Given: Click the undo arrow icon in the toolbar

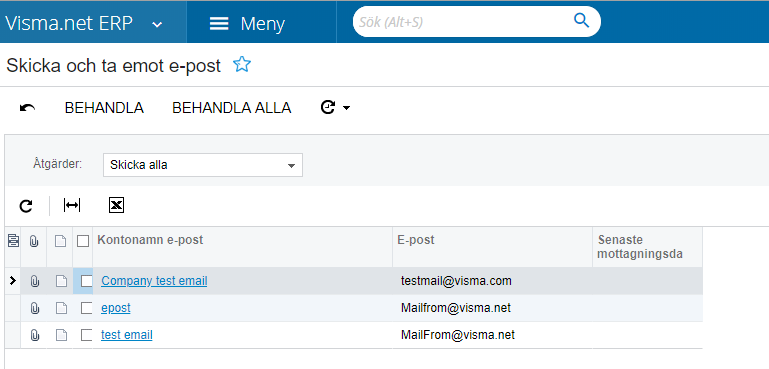Looking at the screenshot, I should click(27, 107).
